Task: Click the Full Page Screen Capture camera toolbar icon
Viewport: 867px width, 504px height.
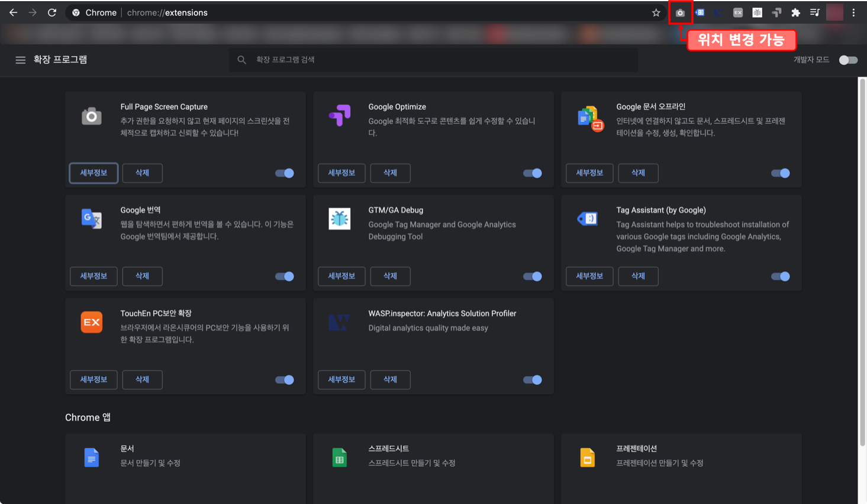Action: pos(680,12)
